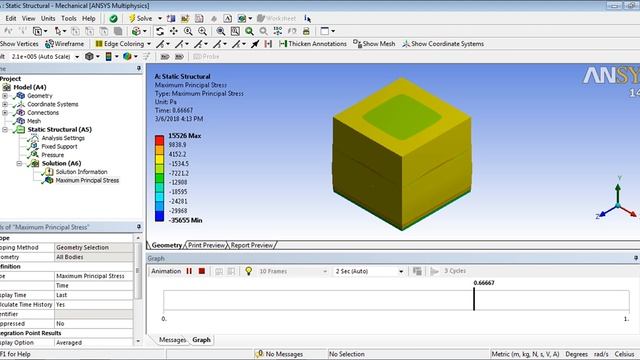Click the export animation icon
640x360 pixels.
pyautogui.click(x=417, y=271)
